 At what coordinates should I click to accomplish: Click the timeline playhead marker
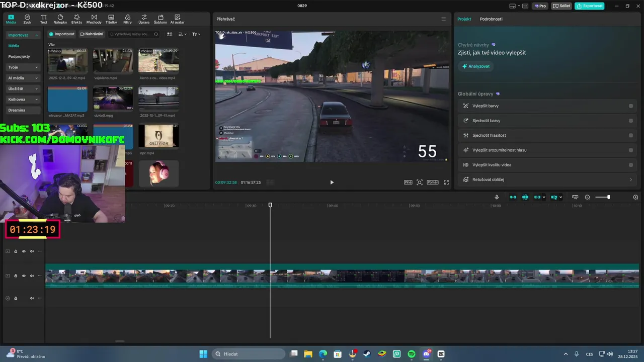(x=270, y=205)
